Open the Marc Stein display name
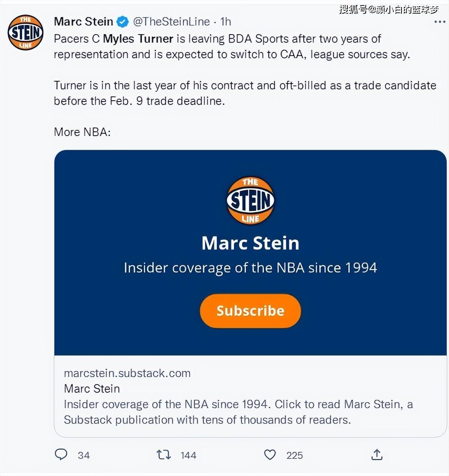The image size is (449, 476). (x=83, y=22)
